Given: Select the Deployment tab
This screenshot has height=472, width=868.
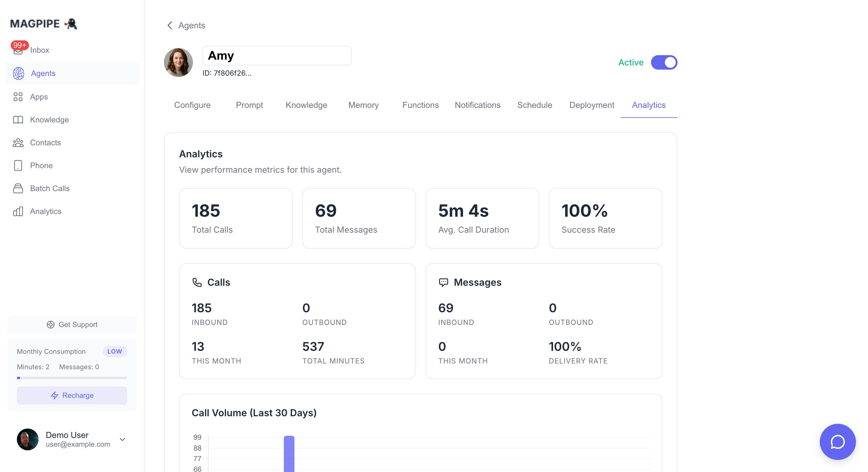Looking at the screenshot, I should click(592, 105).
